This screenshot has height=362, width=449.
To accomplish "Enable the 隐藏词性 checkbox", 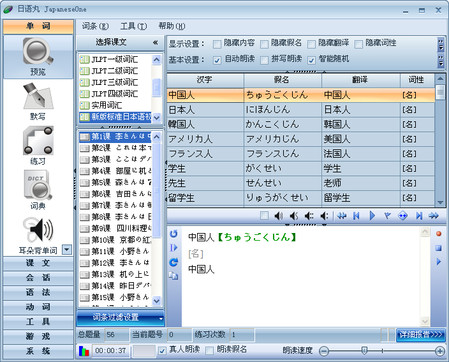I will (359, 44).
